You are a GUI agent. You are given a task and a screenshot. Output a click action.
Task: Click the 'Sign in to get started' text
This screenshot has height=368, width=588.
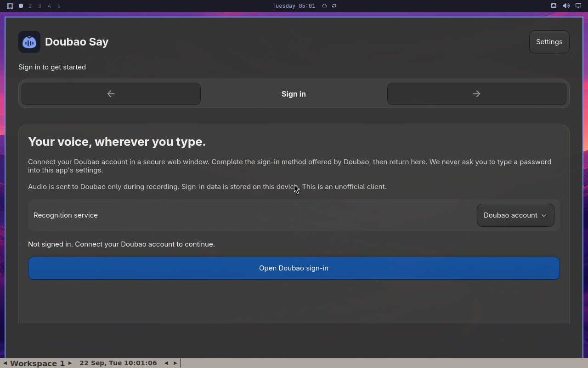52,67
